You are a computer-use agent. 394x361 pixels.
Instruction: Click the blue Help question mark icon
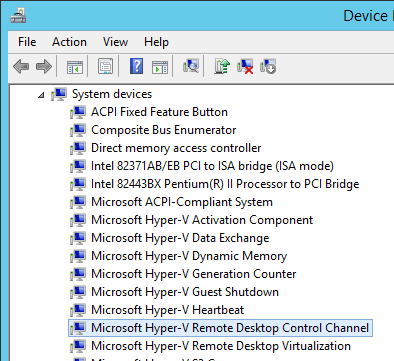click(x=137, y=66)
